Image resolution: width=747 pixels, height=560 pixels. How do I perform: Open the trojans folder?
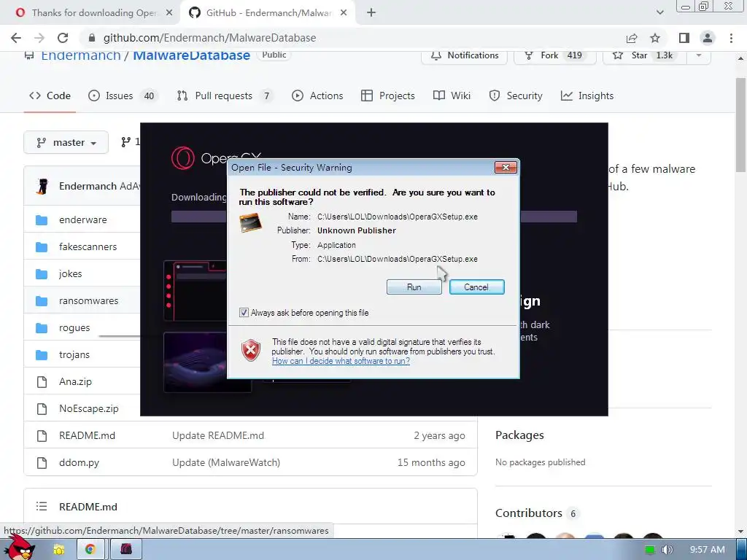pyautogui.click(x=74, y=355)
